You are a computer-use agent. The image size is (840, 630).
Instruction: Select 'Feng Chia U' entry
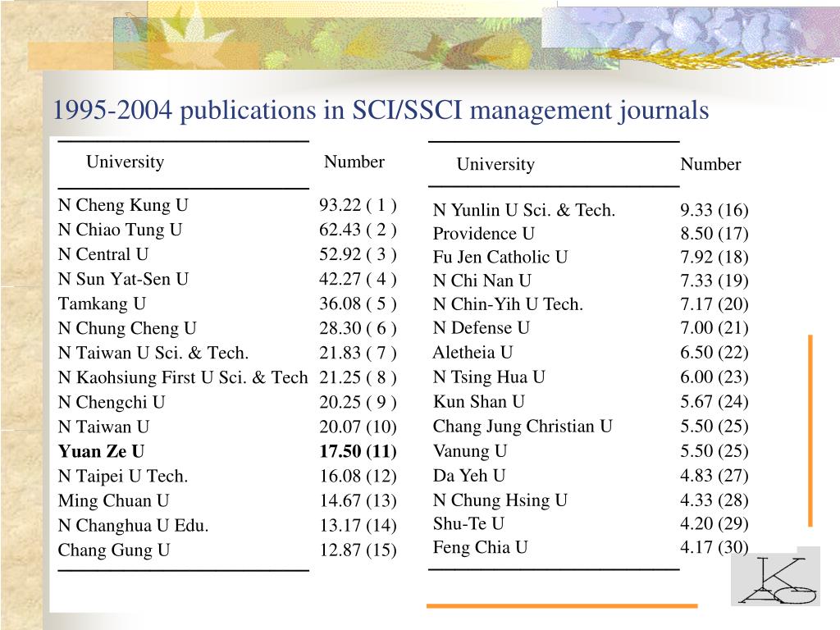pos(481,547)
